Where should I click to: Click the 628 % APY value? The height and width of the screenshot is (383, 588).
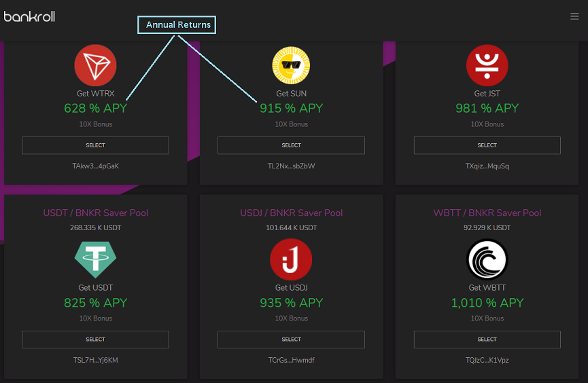pyautogui.click(x=95, y=108)
